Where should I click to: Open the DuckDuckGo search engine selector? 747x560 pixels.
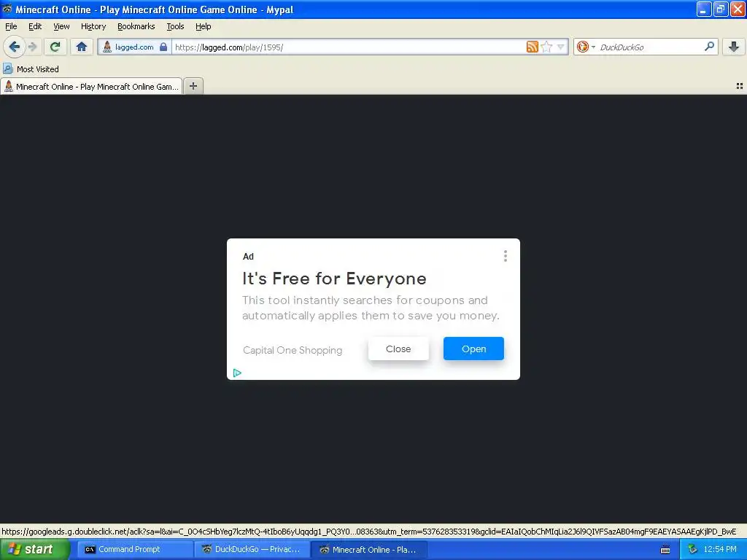point(586,47)
